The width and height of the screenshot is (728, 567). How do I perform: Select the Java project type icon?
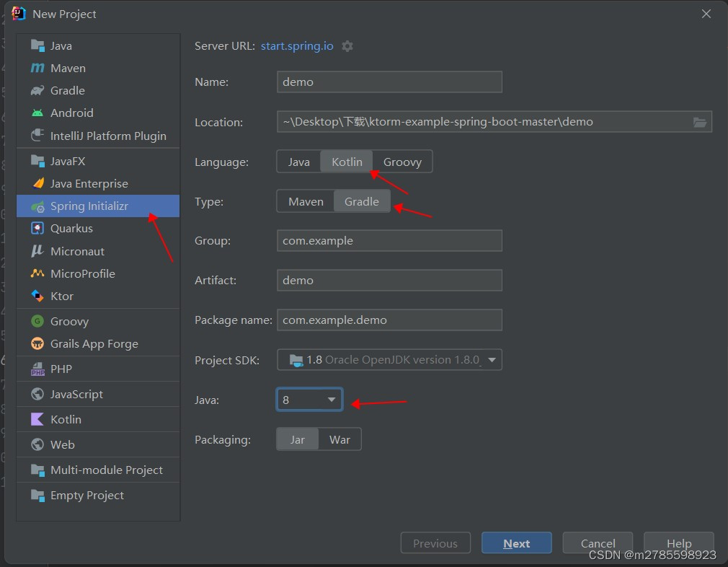[x=37, y=45]
